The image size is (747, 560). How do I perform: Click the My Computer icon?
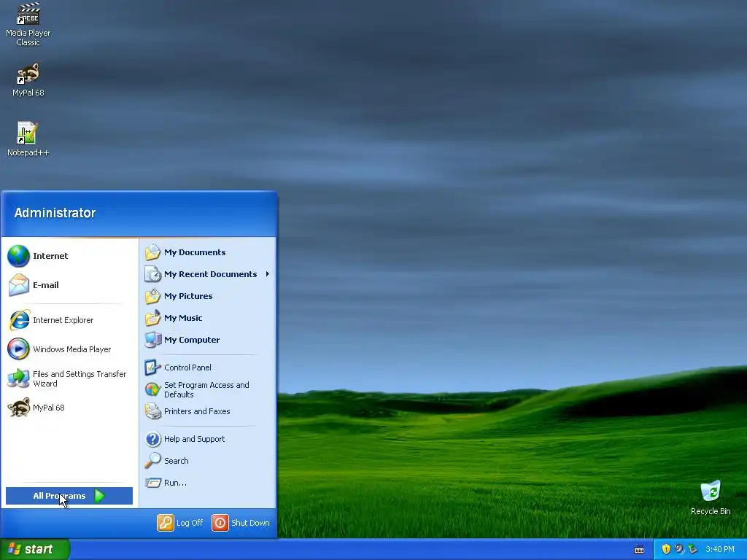pos(153,340)
